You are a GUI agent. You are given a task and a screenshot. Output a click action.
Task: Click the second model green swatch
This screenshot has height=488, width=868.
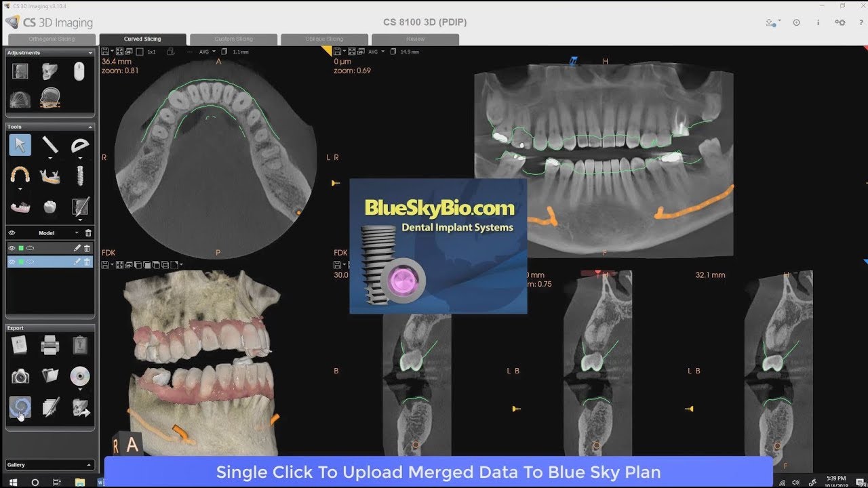coord(21,262)
